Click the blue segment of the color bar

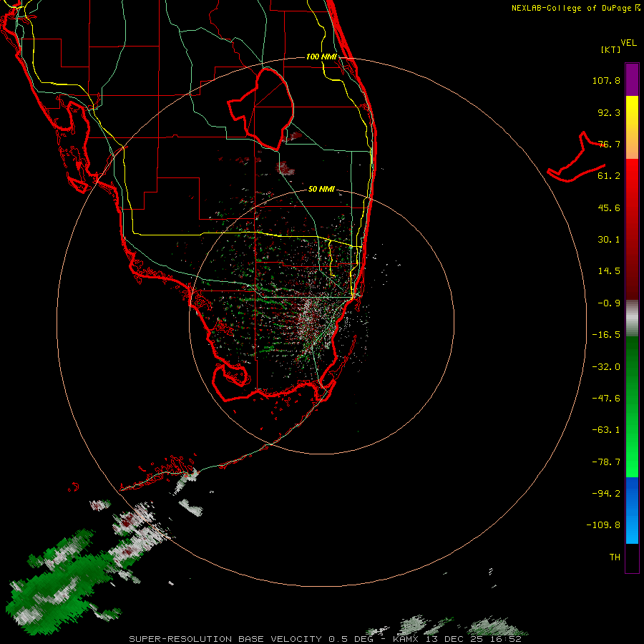(632, 510)
